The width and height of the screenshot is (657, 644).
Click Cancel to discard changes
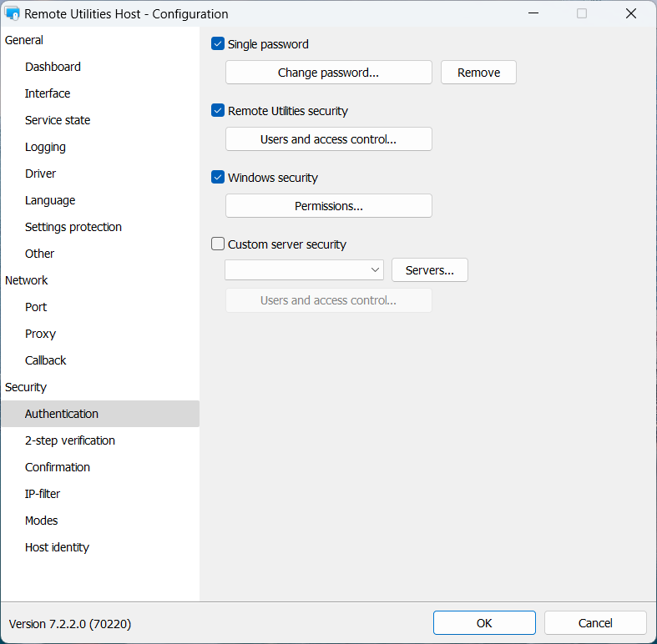coord(595,623)
